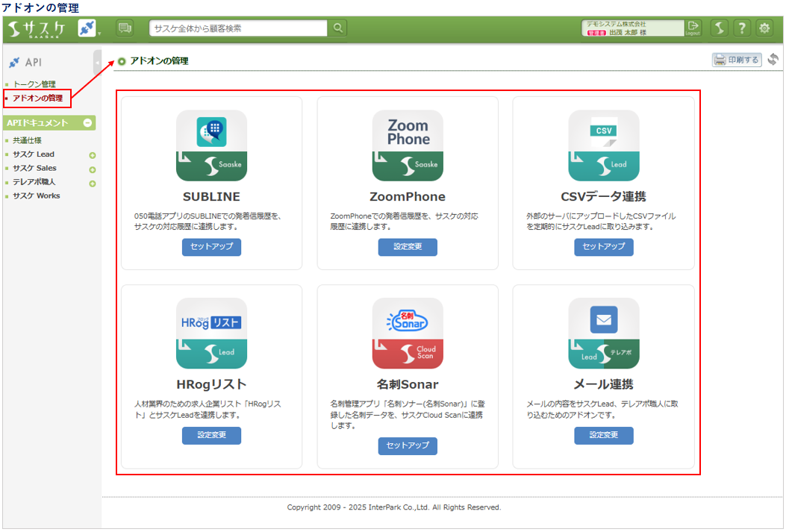Collapse the sidebar with the arrow handle
Image resolution: width=786 pixels, height=532 pixels.
[97, 63]
